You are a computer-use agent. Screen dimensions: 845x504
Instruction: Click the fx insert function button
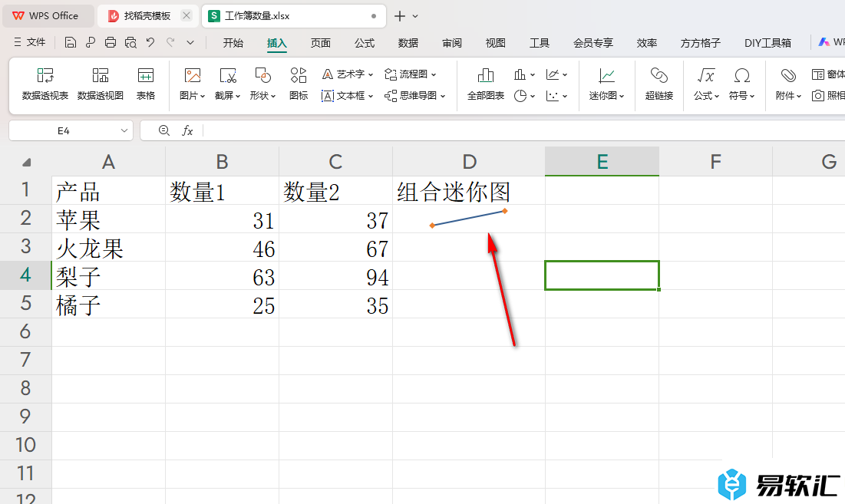click(x=187, y=130)
